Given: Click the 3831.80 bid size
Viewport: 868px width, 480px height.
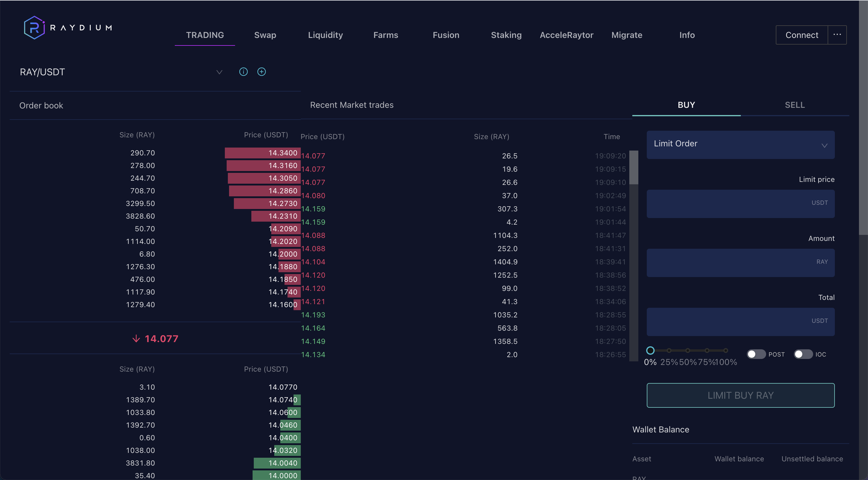Looking at the screenshot, I should (140, 463).
